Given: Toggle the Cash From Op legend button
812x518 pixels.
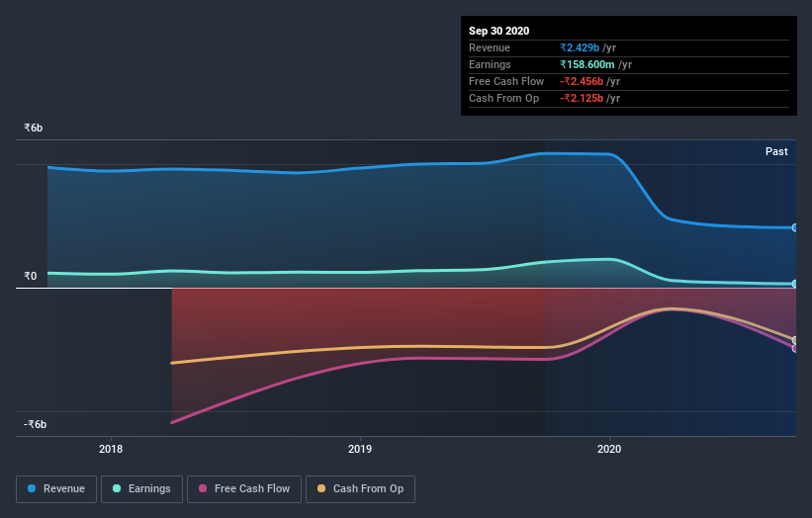Looking at the screenshot, I should 360,489.
